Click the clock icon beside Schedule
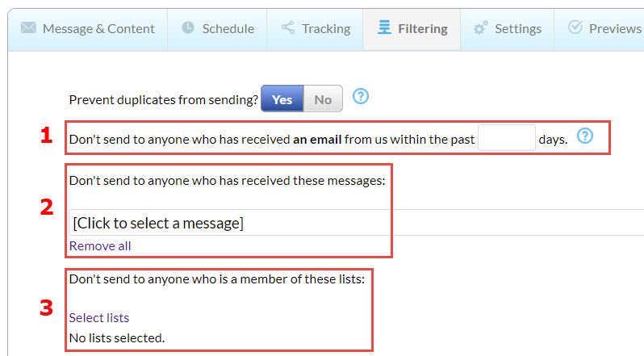Viewport: 644px width, 356px height. (188, 28)
